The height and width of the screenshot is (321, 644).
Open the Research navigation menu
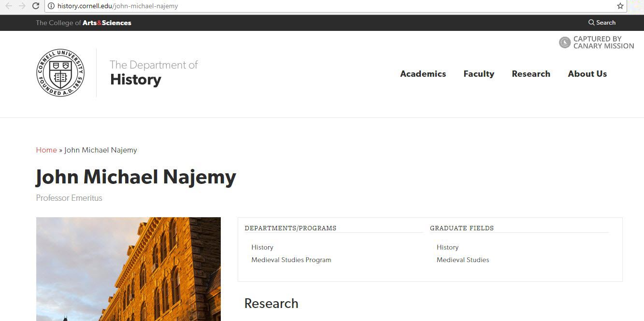coord(531,74)
